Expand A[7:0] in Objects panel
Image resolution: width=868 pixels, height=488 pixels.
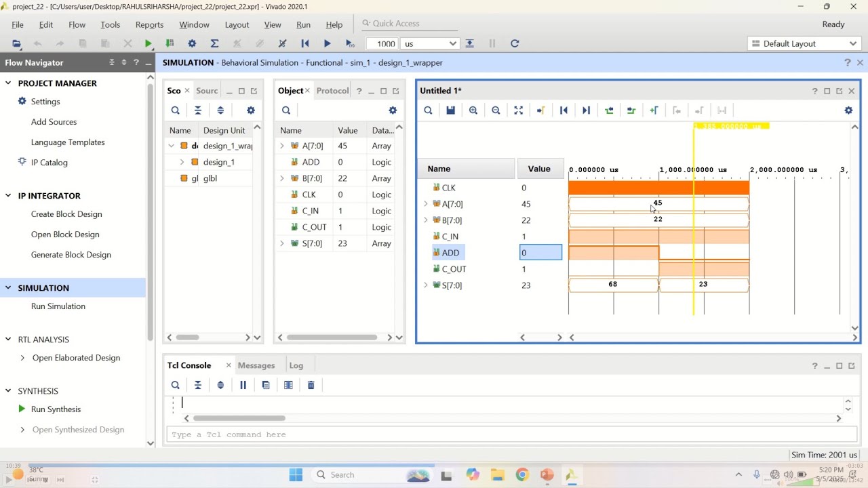coord(282,146)
